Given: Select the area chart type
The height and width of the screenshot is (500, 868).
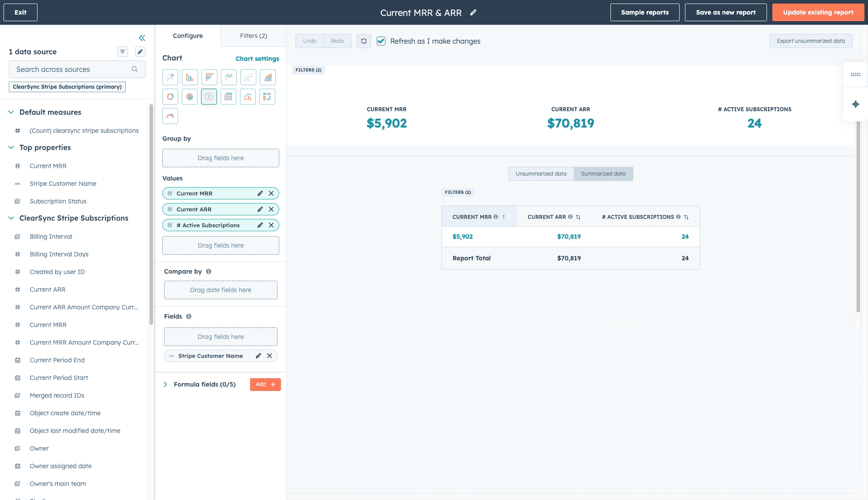Looking at the screenshot, I should tap(267, 77).
